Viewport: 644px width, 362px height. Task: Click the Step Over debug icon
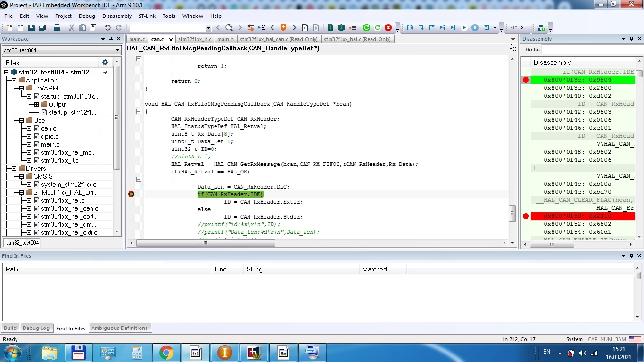(410, 28)
